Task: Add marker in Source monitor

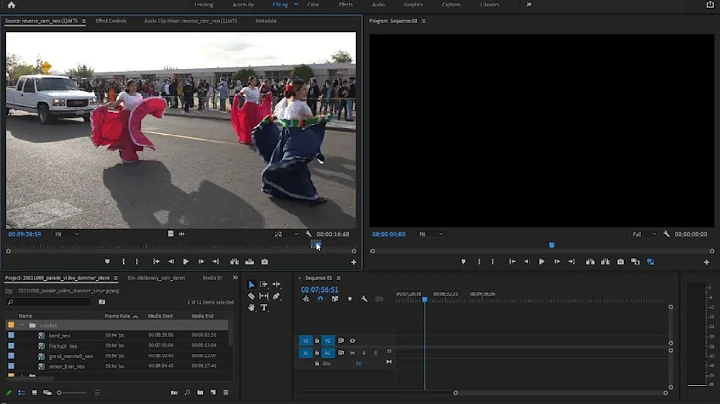Action: point(107,262)
